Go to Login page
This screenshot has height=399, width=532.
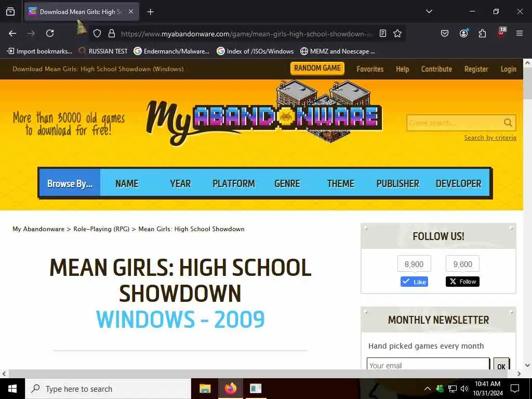click(x=508, y=69)
